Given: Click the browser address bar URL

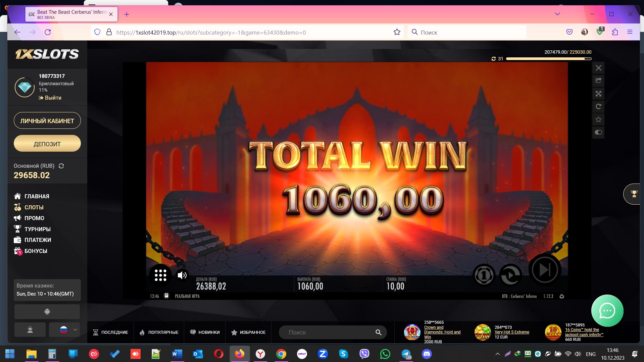Looking at the screenshot, I should (x=211, y=33).
